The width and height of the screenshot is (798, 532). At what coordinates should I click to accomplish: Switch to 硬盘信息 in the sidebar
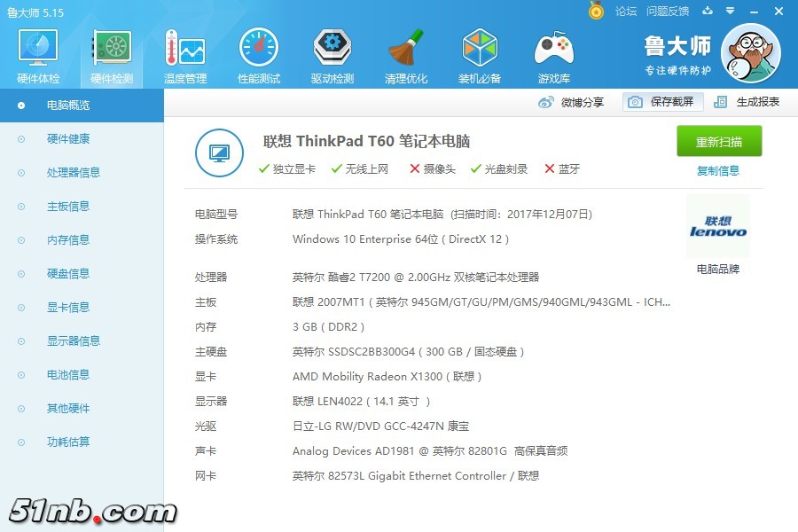[67, 274]
